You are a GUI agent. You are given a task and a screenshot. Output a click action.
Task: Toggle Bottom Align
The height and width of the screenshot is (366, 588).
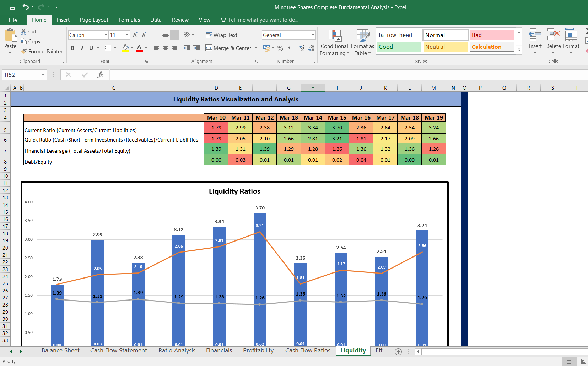(174, 35)
